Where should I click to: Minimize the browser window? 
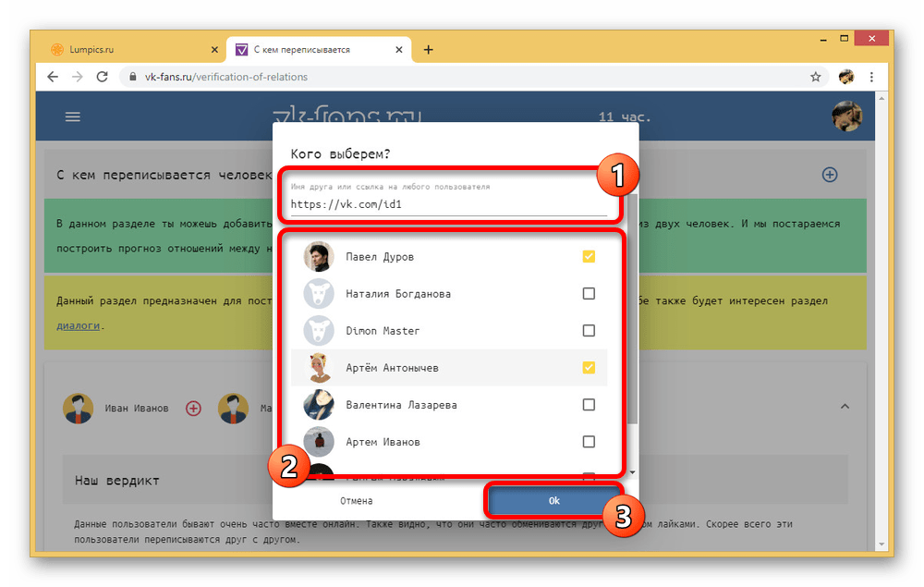(x=823, y=39)
